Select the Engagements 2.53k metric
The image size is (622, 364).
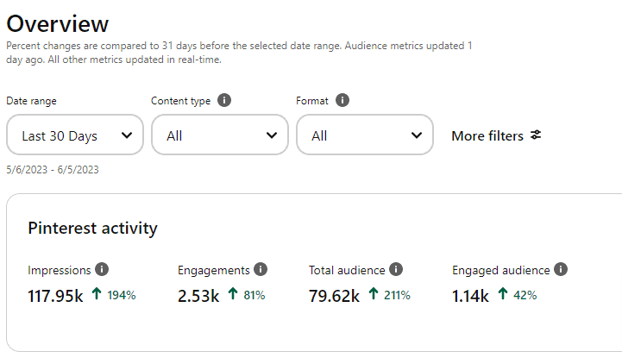click(x=198, y=296)
